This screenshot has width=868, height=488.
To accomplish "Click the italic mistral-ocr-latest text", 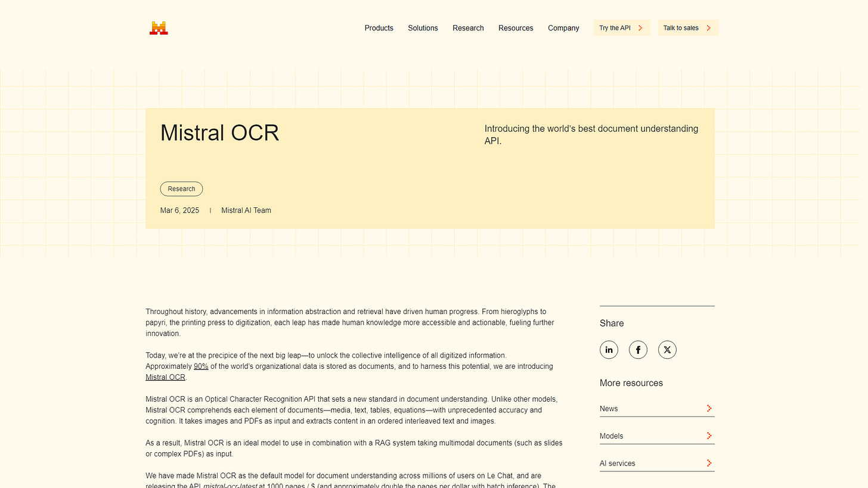I will [230, 486].
